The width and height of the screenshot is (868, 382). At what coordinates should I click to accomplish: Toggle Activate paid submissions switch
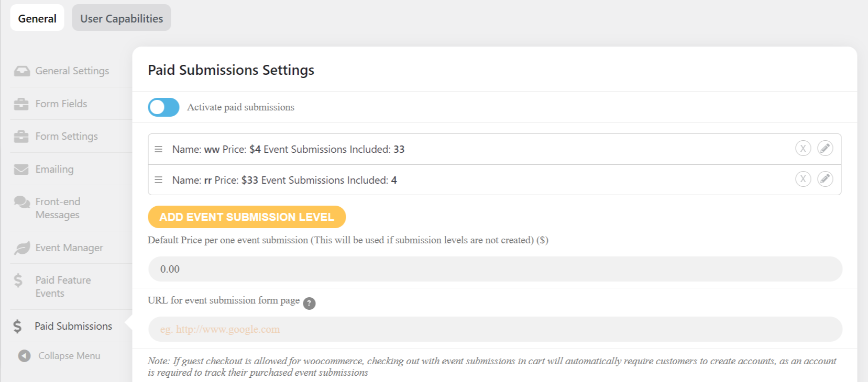(x=163, y=107)
